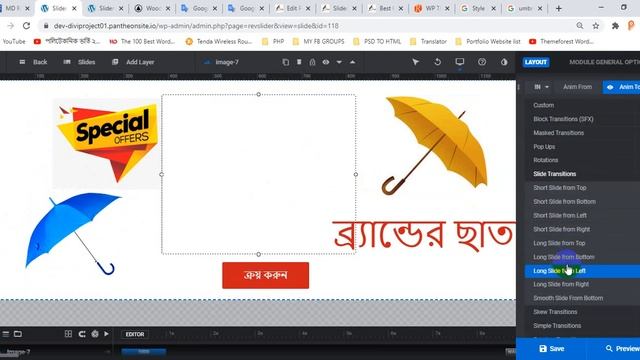Screen dimensions: 640x360
Task: Bookmark page with star icon
Action: 596,26
